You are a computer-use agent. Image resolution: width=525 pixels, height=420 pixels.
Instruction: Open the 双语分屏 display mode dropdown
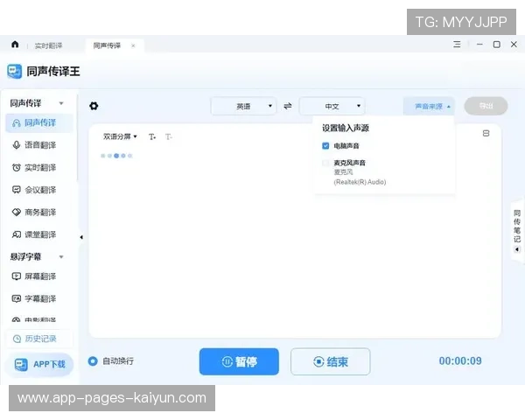point(120,136)
